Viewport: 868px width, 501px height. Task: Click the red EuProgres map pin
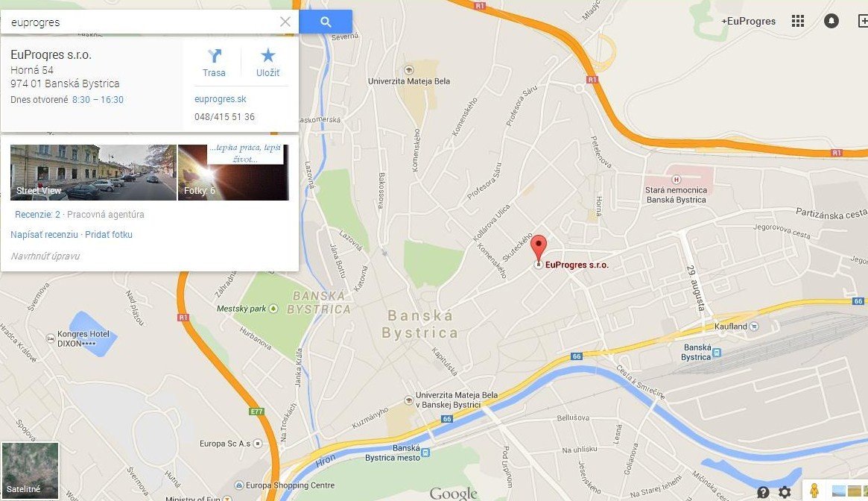(x=539, y=248)
